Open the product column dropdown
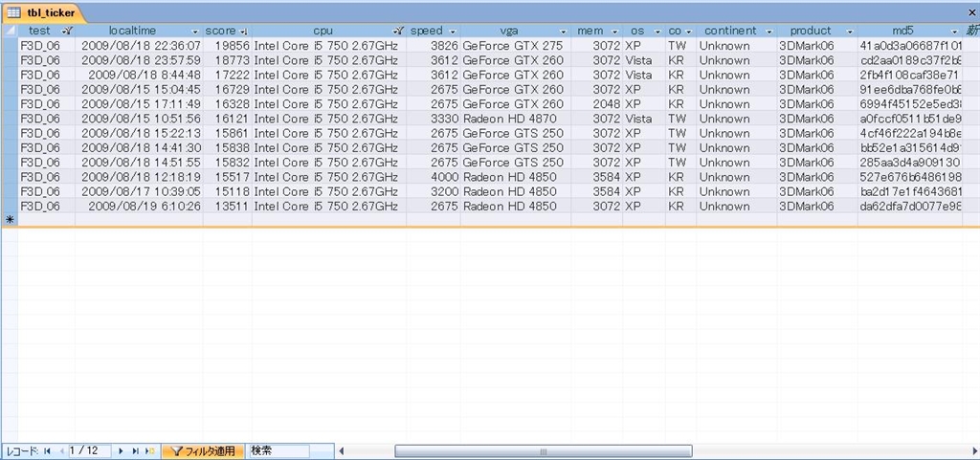The height and width of the screenshot is (460, 980). tap(850, 32)
